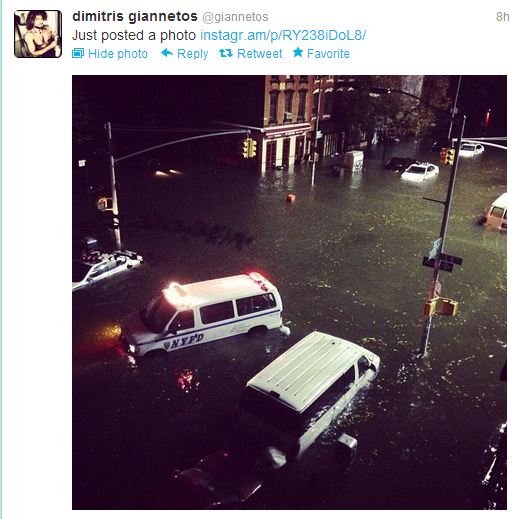Open the instagr.am/p/RY238iDoL8/ link
The height and width of the screenshot is (519, 521).
click(283, 35)
